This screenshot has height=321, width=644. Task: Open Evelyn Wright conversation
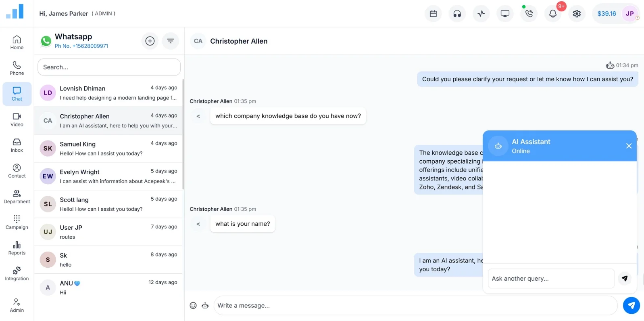click(x=109, y=176)
